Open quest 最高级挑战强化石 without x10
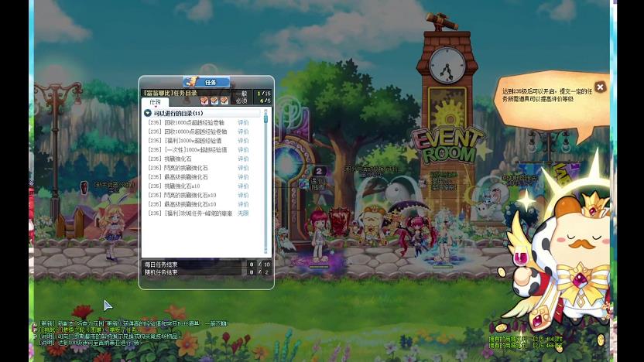644x362 pixels. pyautogui.click(x=178, y=177)
